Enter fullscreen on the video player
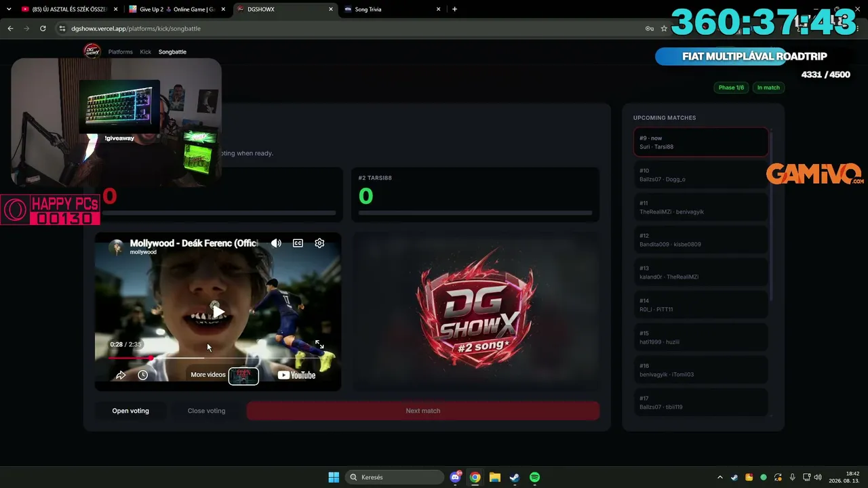Image resolution: width=868 pixels, height=488 pixels. coord(319,345)
